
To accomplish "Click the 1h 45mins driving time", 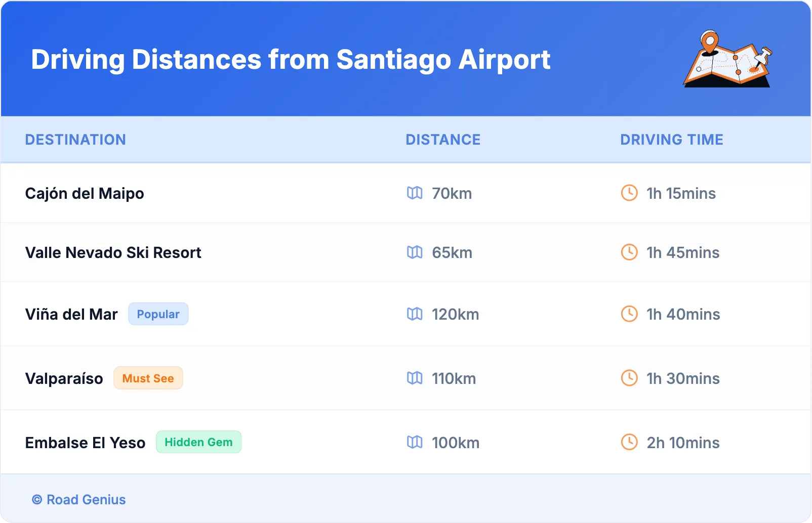I will point(683,252).
